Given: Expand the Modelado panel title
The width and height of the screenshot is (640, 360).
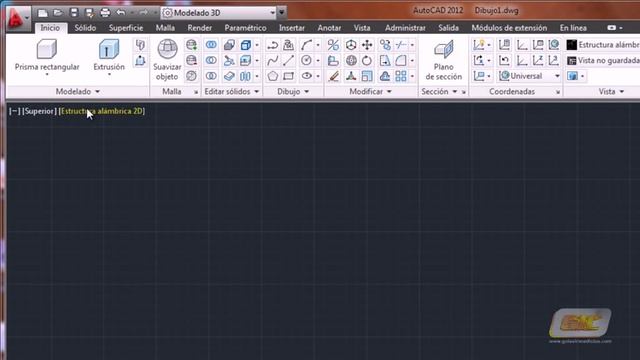Looking at the screenshot, I should pos(78,91).
